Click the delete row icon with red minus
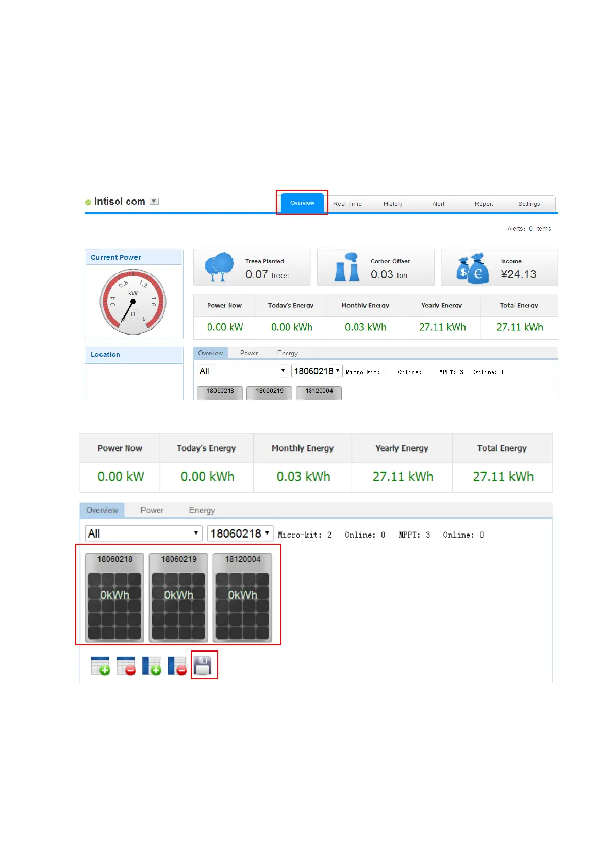The image size is (614, 868). [126, 665]
